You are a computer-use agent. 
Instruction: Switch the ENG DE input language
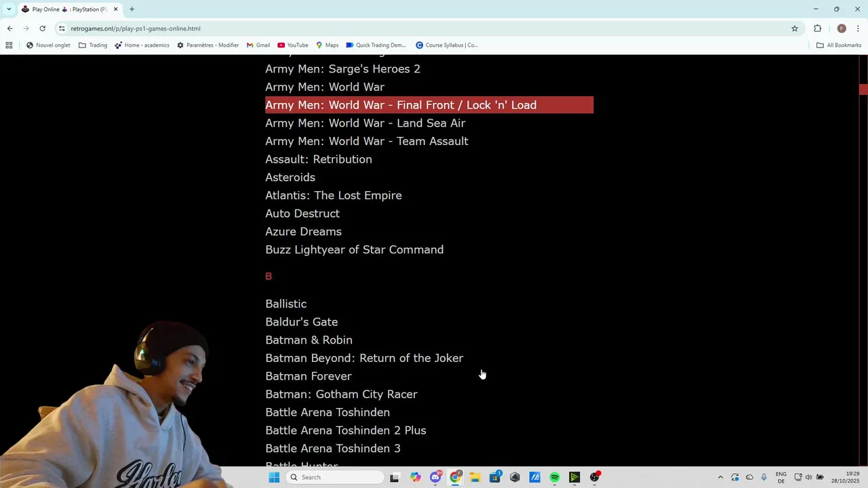click(x=781, y=477)
